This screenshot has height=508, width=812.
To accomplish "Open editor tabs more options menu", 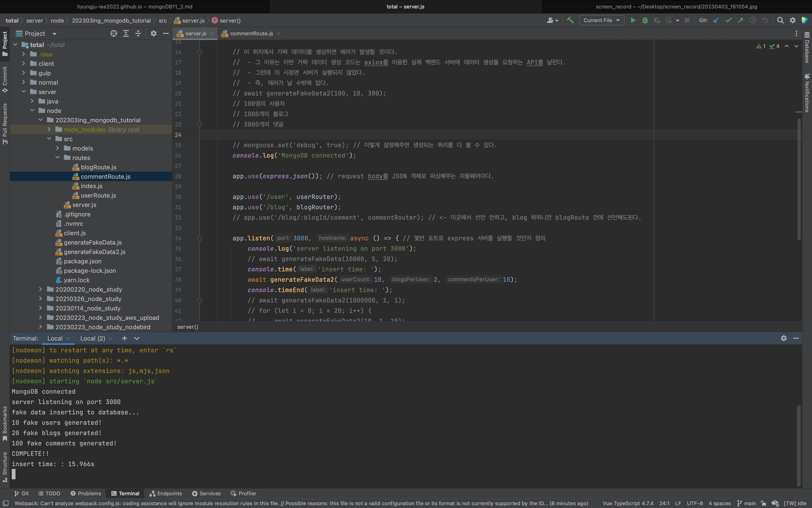I will 796,33.
